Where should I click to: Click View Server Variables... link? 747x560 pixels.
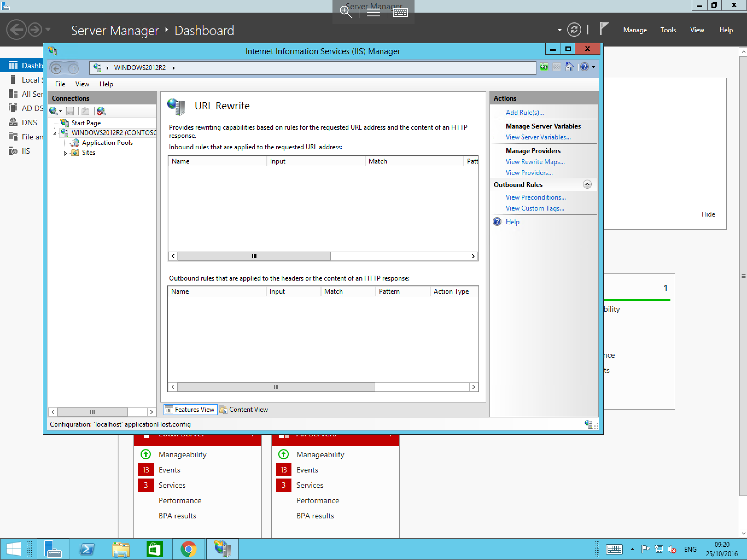(538, 137)
